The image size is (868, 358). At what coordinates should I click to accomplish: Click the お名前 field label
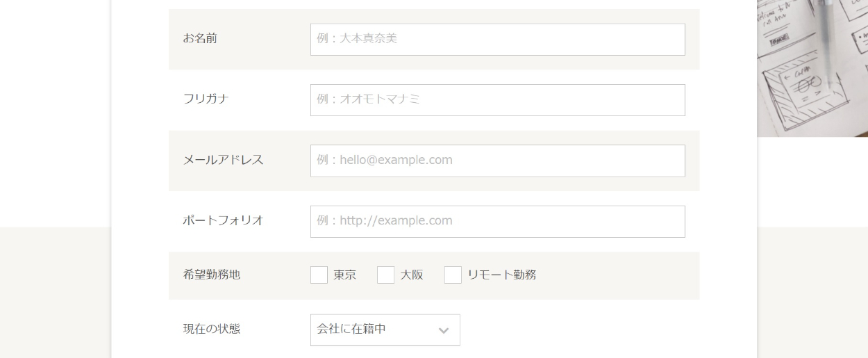pos(200,39)
